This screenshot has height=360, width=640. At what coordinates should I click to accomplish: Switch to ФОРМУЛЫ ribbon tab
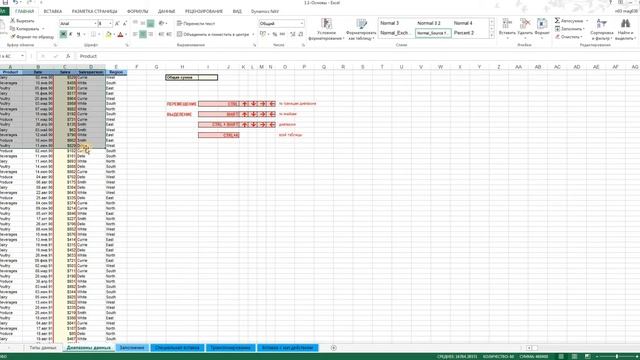tap(138, 11)
